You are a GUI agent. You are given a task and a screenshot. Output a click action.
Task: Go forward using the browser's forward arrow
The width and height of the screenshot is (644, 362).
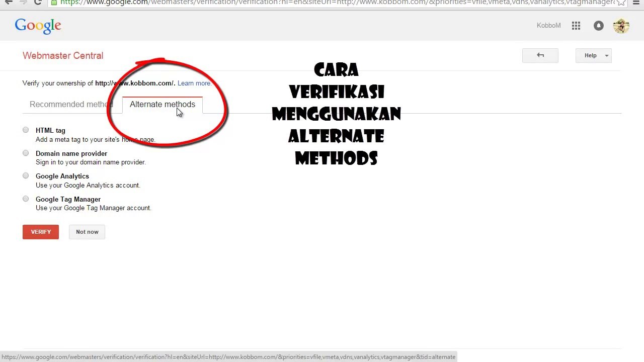pos(23,3)
